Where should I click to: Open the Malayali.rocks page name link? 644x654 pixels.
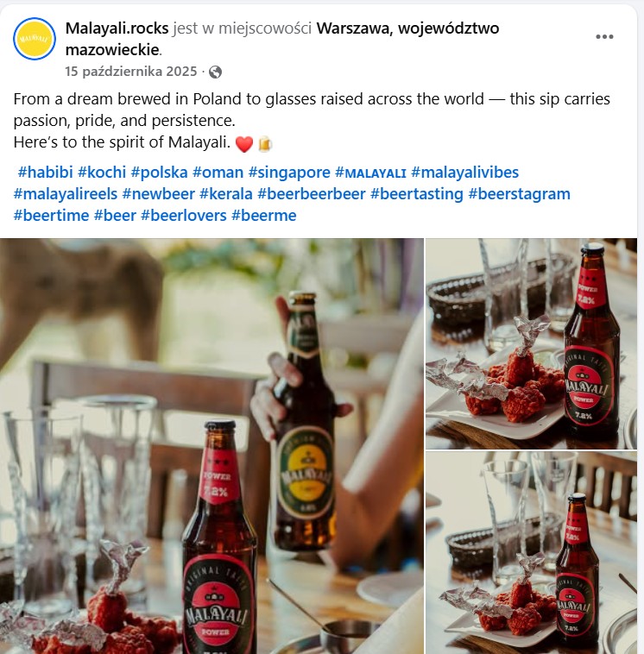click(x=117, y=28)
